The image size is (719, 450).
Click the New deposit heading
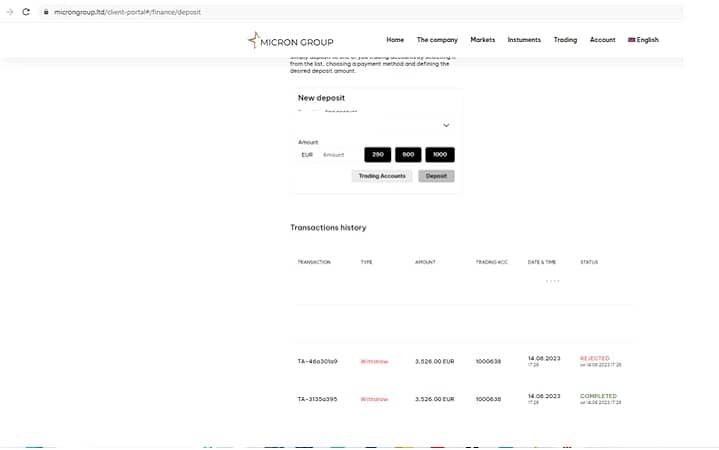[321, 98]
